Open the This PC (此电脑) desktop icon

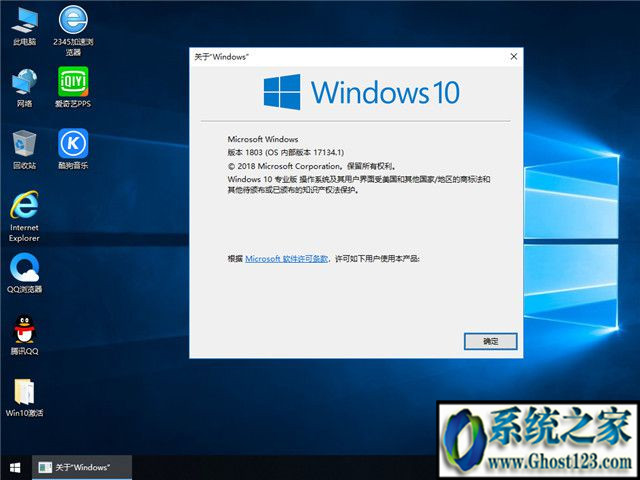(x=24, y=27)
